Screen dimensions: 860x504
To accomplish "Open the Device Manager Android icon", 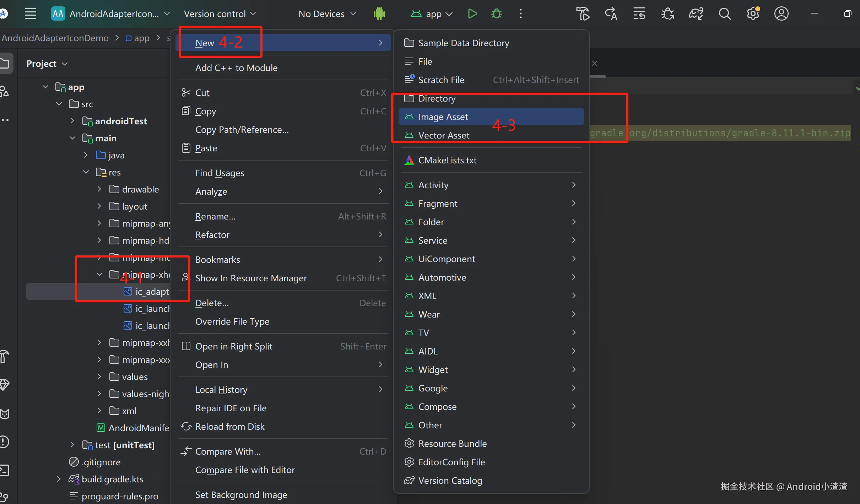I will point(379,14).
